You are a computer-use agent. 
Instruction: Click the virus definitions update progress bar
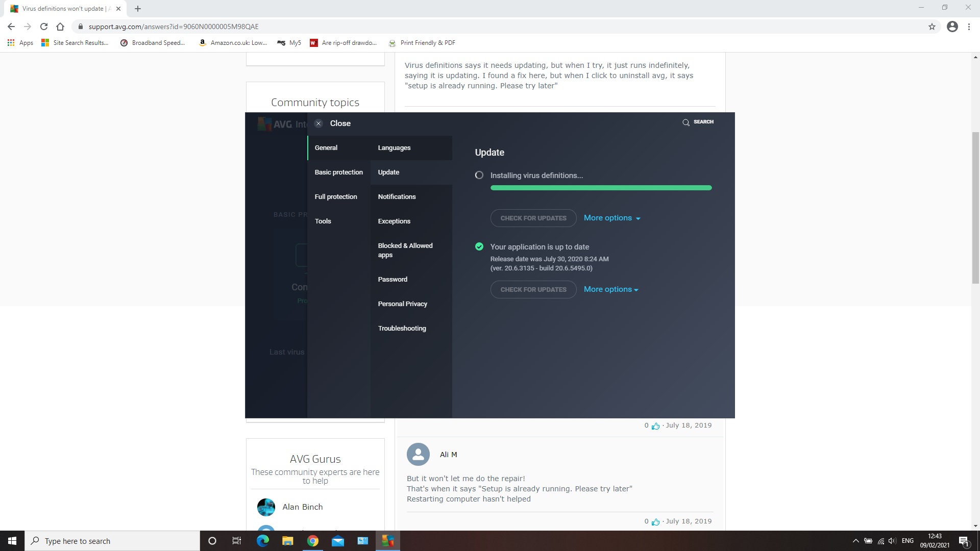pyautogui.click(x=601, y=188)
